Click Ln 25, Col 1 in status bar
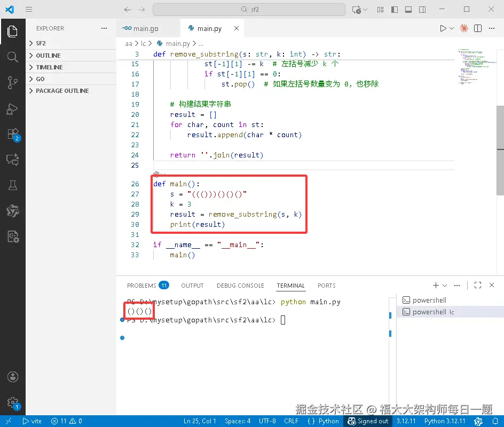The width and height of the screenshot is (504, 427). click(x=200, y=421)
